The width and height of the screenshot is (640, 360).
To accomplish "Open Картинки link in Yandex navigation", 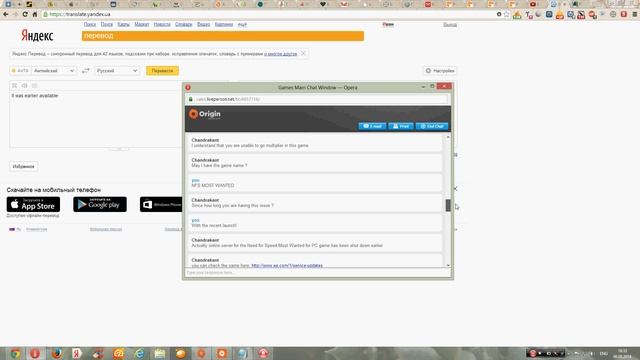I will tap(224, 24).
